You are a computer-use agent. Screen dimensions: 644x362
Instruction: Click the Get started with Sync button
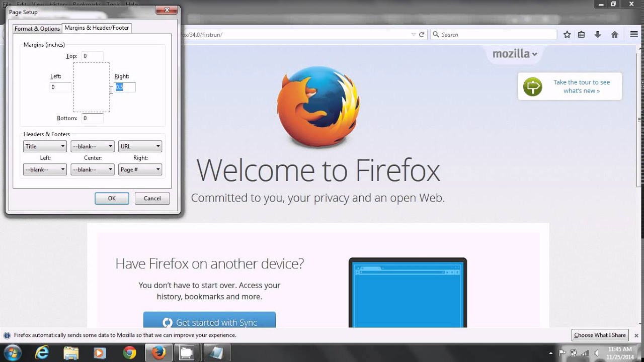pyautogui.click(x=209, y=320)
